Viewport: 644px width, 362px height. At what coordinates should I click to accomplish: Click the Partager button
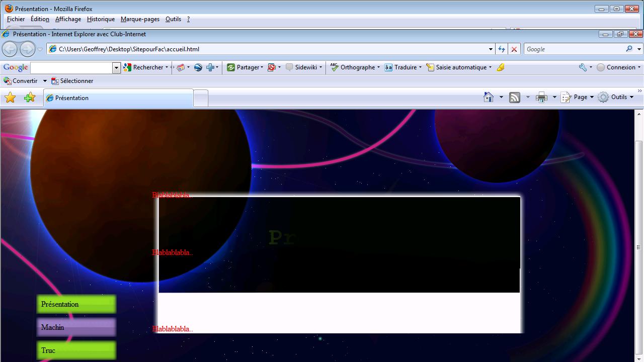point(245,67)
